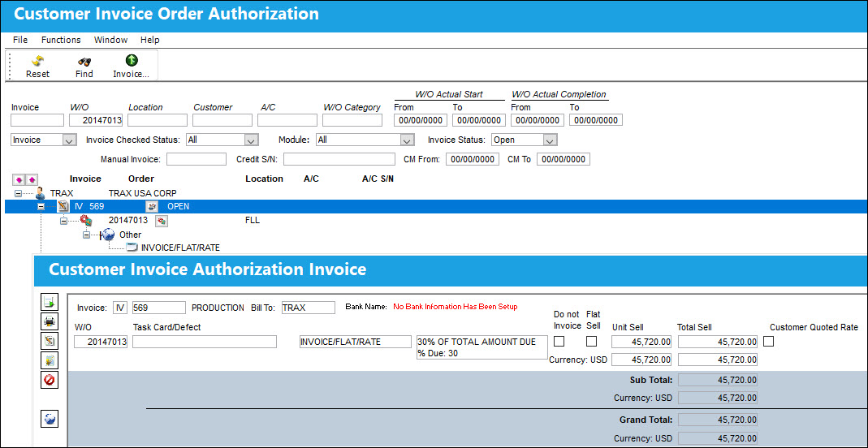Open the Invoice Checked Status dropdown
868x448 pixels.
point(252,140)
